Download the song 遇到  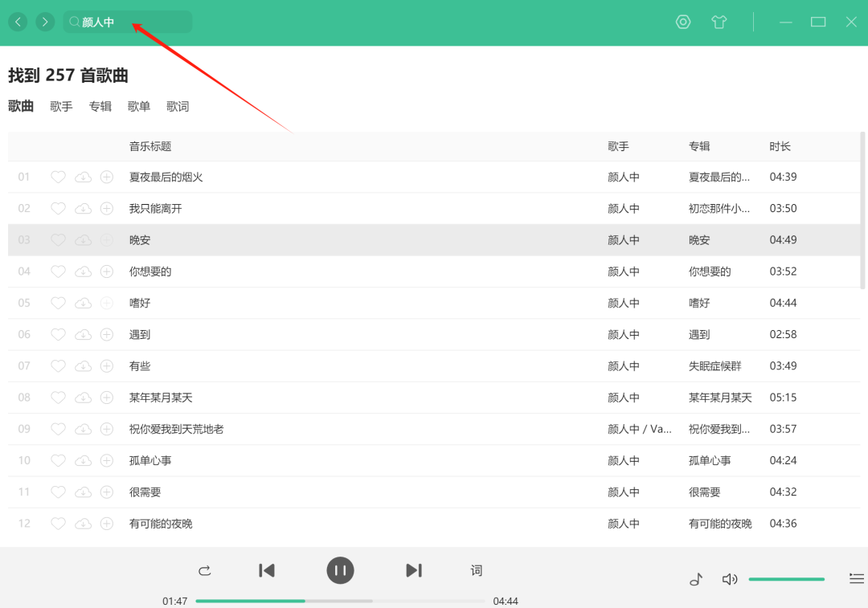coord(83,334)
